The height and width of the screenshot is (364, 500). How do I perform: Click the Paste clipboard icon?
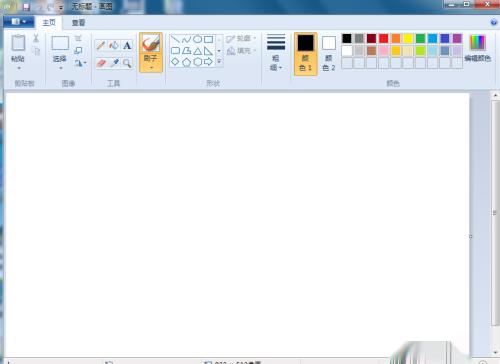click(x=18, y=43)
